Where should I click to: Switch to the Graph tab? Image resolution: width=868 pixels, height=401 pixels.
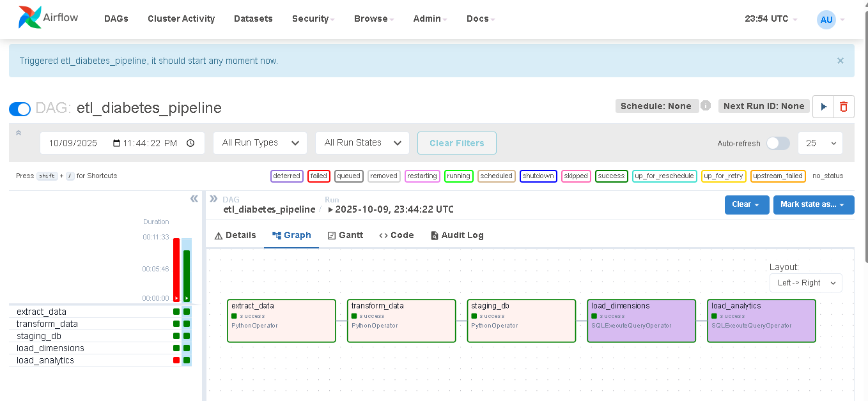pyautogui.click(x=291, y=235)
